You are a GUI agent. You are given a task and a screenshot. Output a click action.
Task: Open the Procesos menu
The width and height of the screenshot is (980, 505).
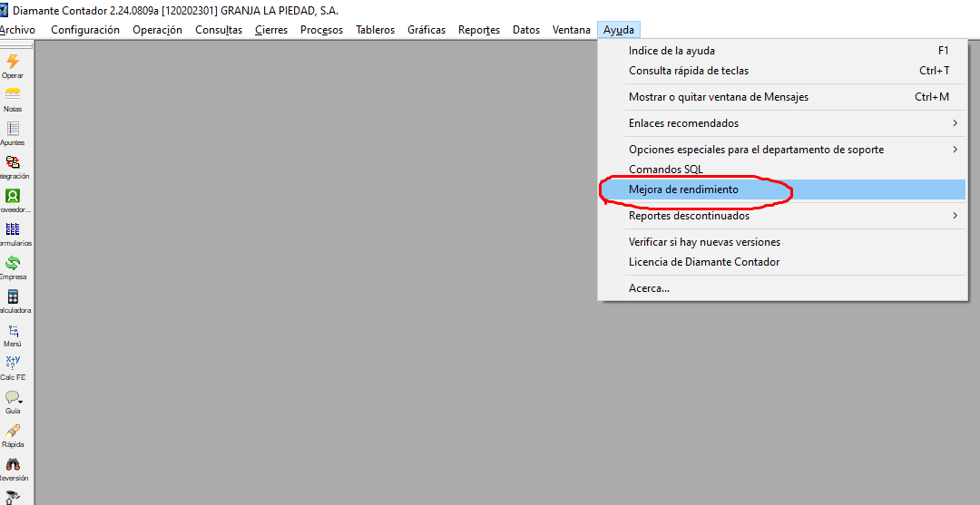point(321,29)
